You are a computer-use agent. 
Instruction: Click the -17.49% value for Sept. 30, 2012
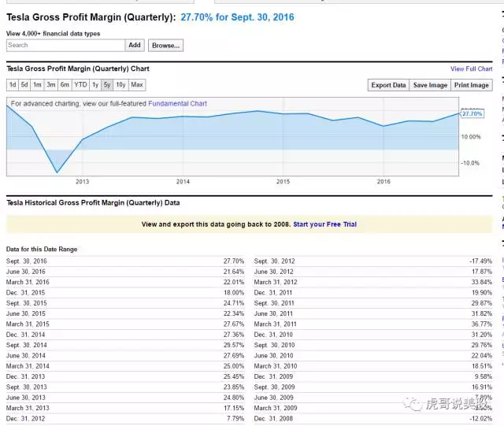(x=481, y=261)
